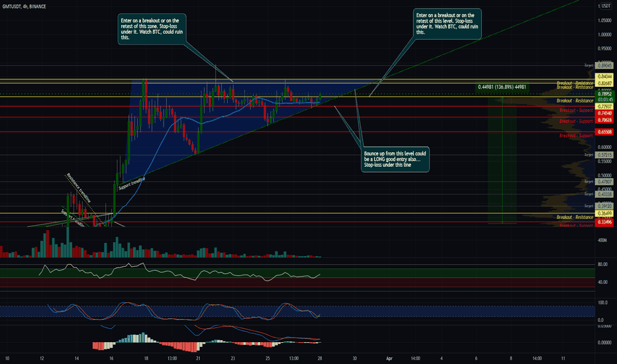Screen dimensions: 617x364
Task: Click the 1.00000 price axis label
Action: 604,34
